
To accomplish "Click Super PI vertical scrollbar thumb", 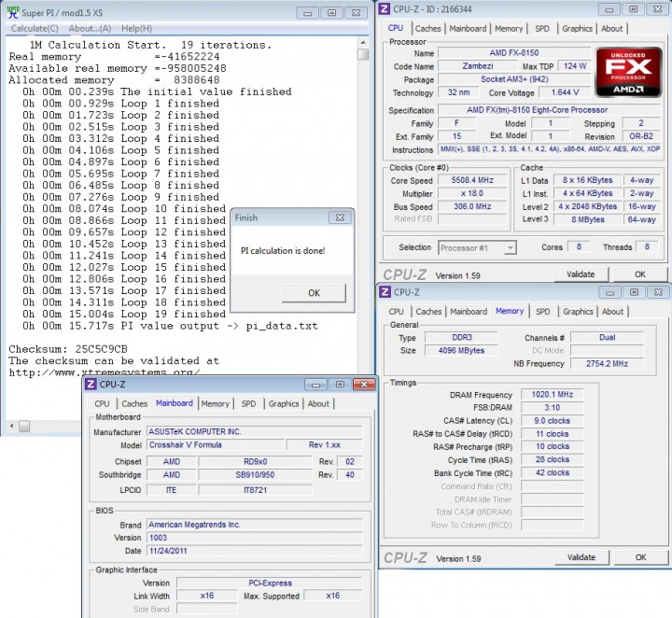I will [x=363, y=54].
